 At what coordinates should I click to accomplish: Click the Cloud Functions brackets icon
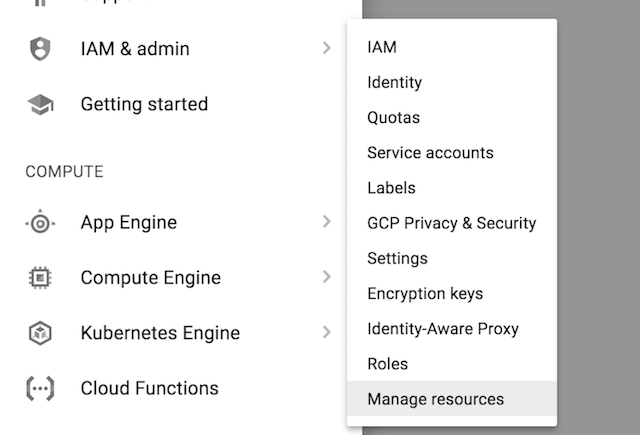coord(40,388)
